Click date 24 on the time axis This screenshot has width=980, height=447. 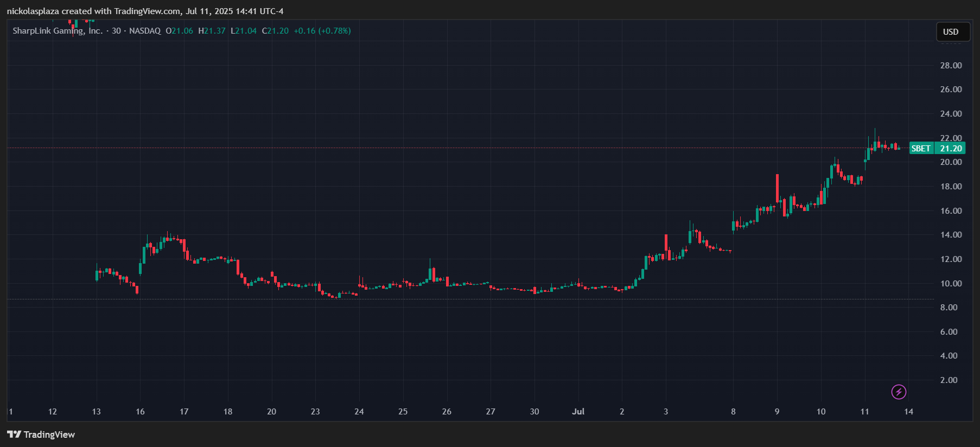click(x=359, y=411)
